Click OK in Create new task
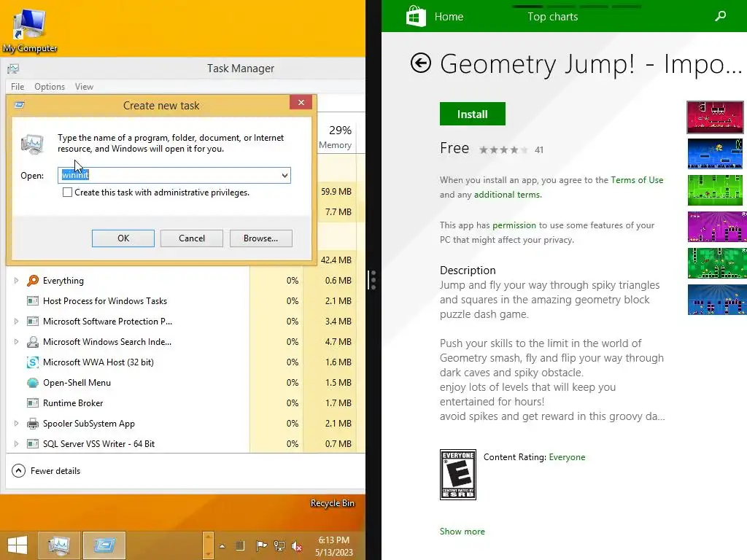Viewport: 747px width, 560px height. (123, 238)
